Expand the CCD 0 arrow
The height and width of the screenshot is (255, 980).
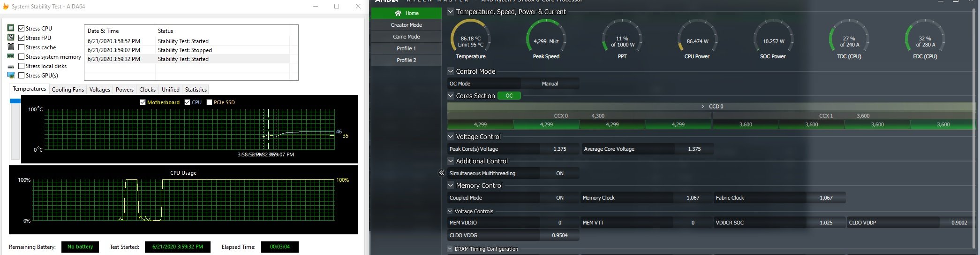coord(702,107)
